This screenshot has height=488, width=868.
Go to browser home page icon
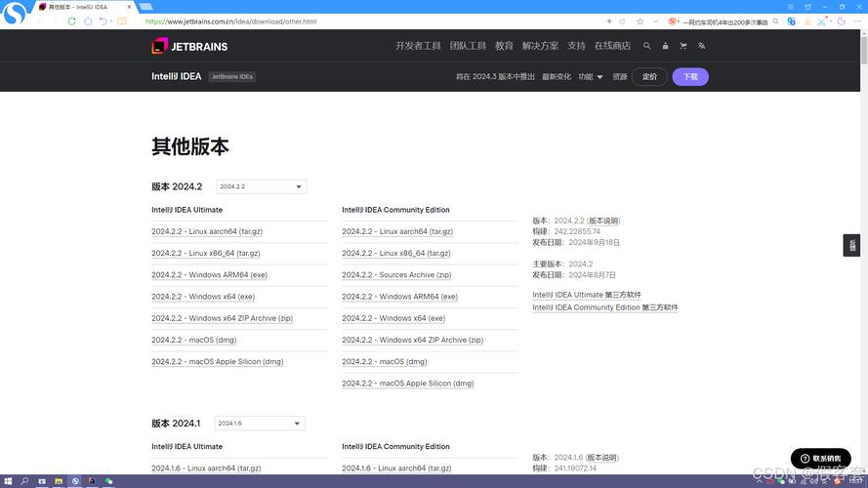pyautogui.click(x=88, y=21)
